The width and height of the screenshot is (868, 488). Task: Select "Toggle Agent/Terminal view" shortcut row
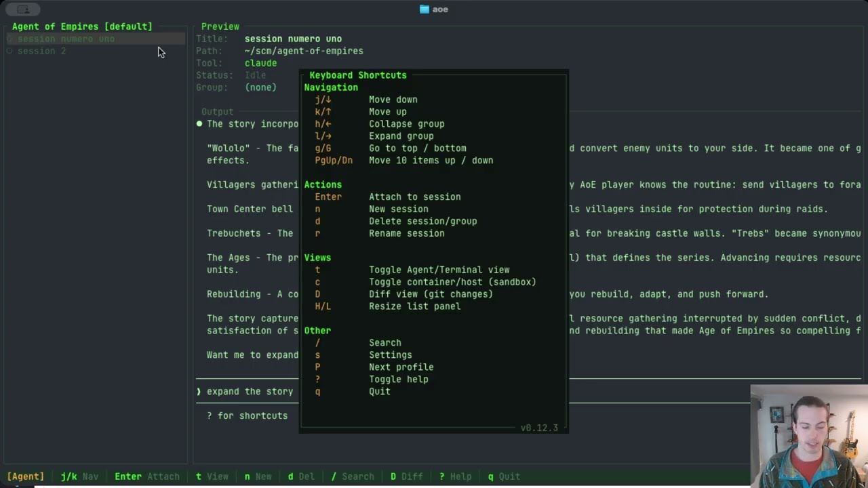439,270
